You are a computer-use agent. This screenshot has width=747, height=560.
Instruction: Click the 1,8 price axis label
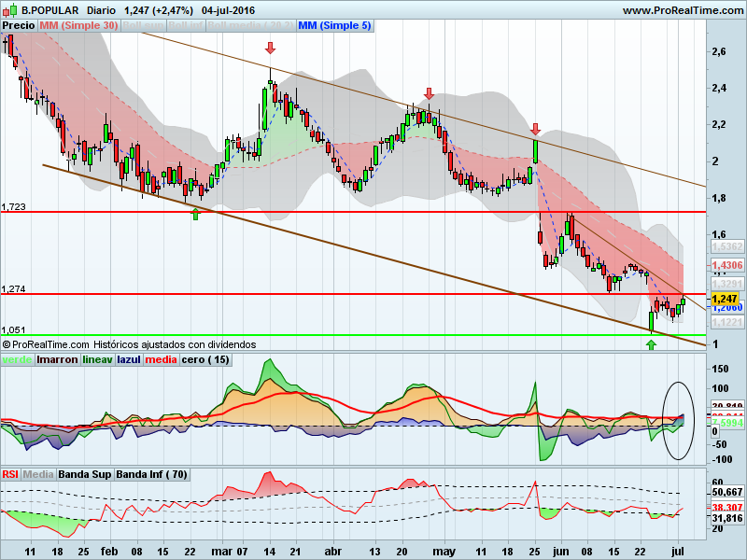pyautogui.click(x=718, y=198)
